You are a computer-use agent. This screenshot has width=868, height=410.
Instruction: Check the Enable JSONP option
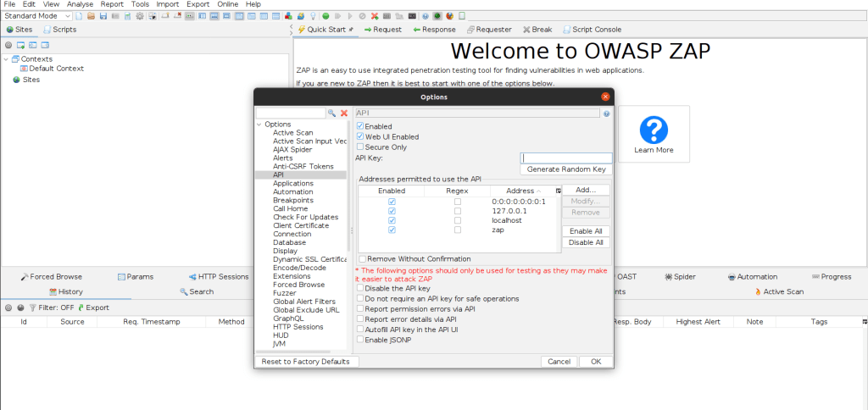(360, 340)
